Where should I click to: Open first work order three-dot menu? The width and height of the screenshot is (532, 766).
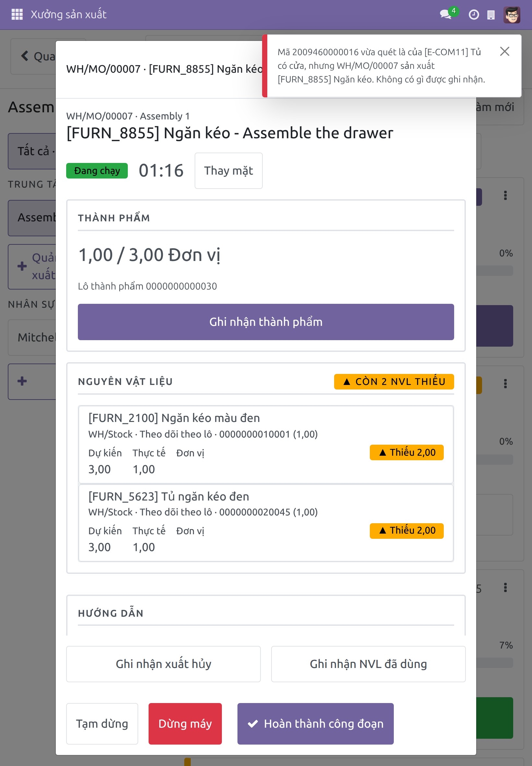505,195
